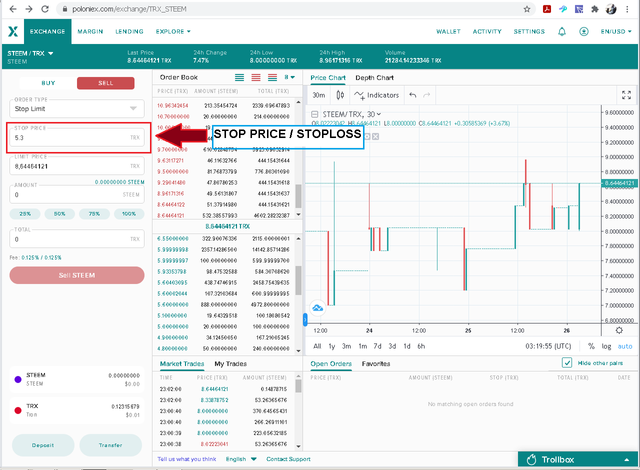Screen dimensions: 640x470
Task: Switch to the My Trades tab
Action: pos(231,364)
